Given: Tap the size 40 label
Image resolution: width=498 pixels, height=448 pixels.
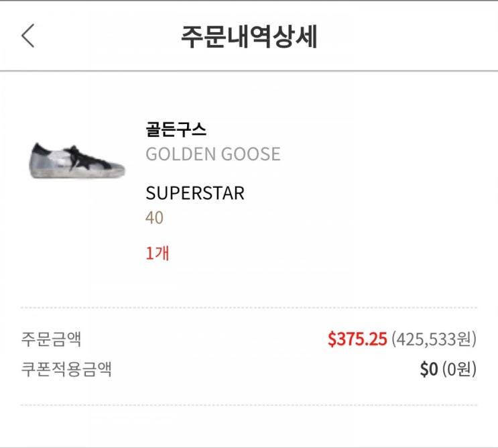Looking at the screenshot, I should (154, 218).
